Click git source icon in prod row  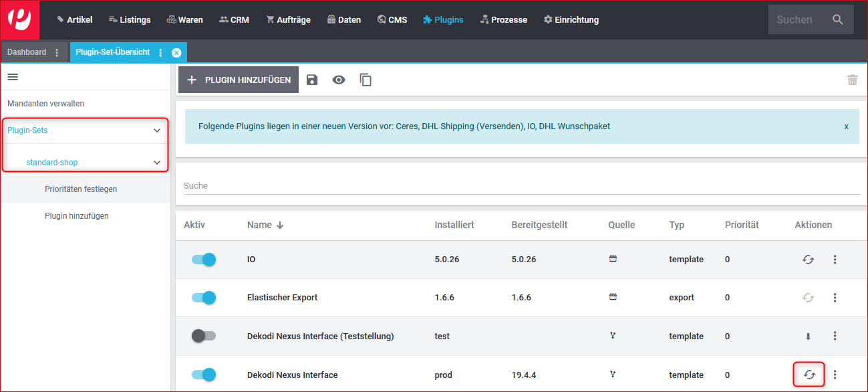[613, 375]
